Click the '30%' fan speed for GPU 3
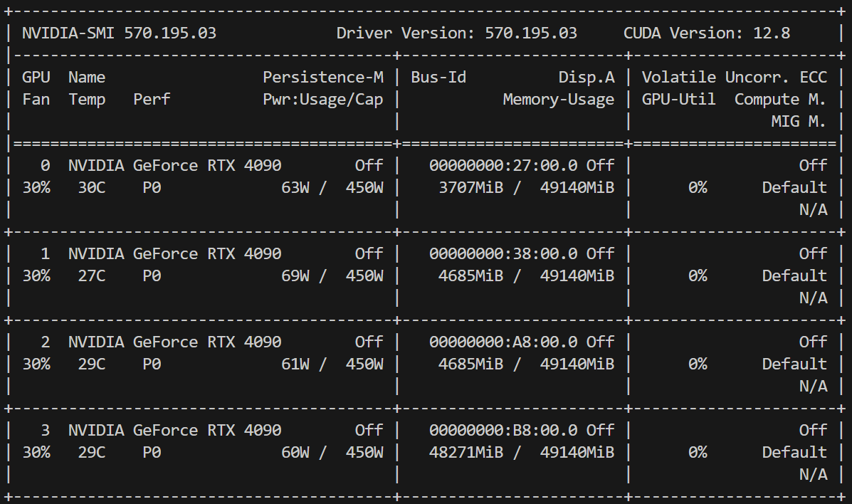852x504 pixels. (36, 452)
